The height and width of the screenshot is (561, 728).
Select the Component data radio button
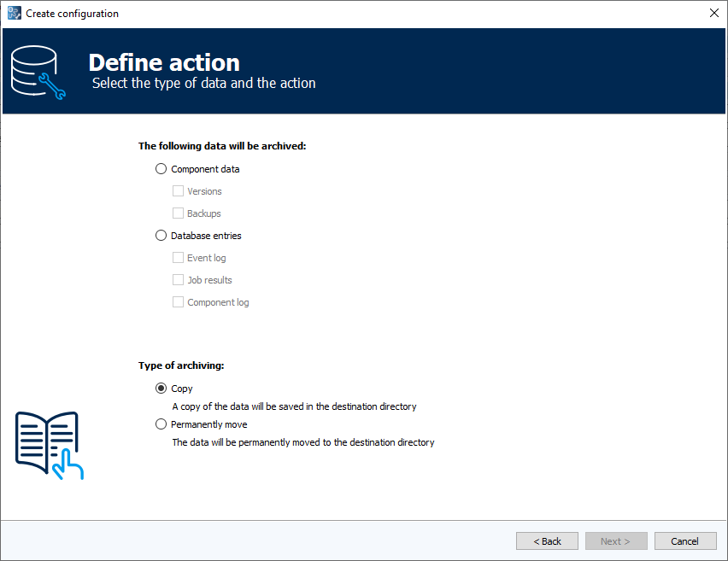[161, 168]
